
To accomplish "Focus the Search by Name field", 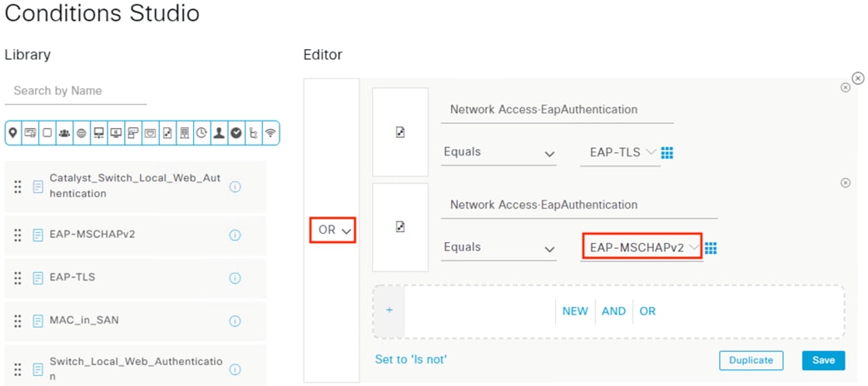I will (76, 92).
